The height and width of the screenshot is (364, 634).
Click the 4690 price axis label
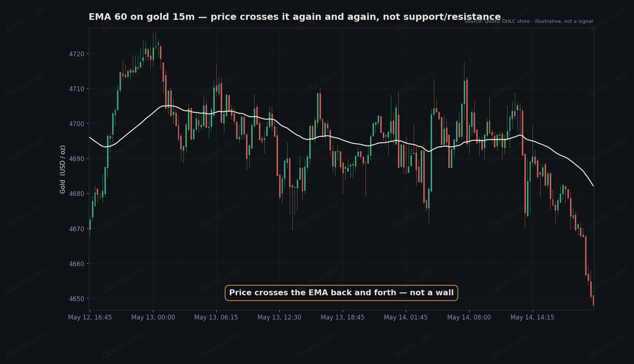(76, 159)
